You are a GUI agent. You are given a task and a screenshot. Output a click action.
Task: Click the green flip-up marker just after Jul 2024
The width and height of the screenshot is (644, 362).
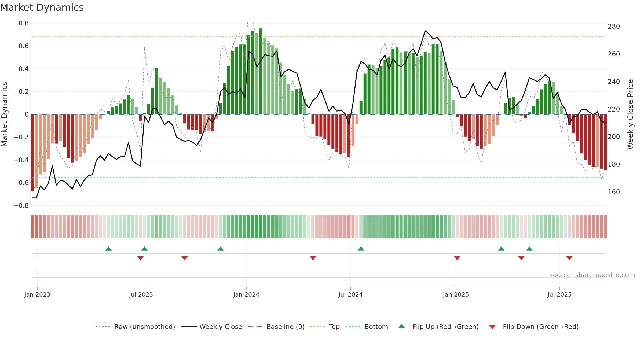361,249
